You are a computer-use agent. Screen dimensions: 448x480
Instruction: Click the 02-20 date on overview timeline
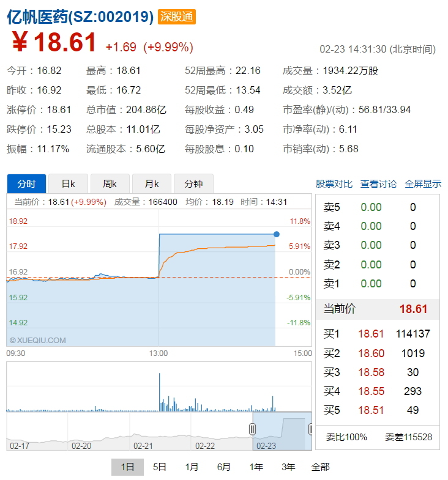pos(81,446)
